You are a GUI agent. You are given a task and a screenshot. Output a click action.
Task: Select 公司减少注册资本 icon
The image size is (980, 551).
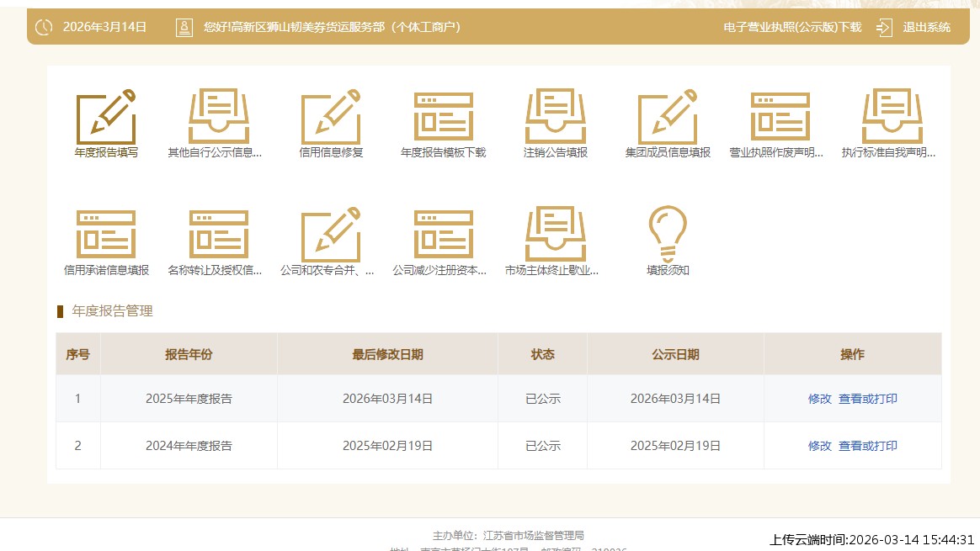point(443,234)
